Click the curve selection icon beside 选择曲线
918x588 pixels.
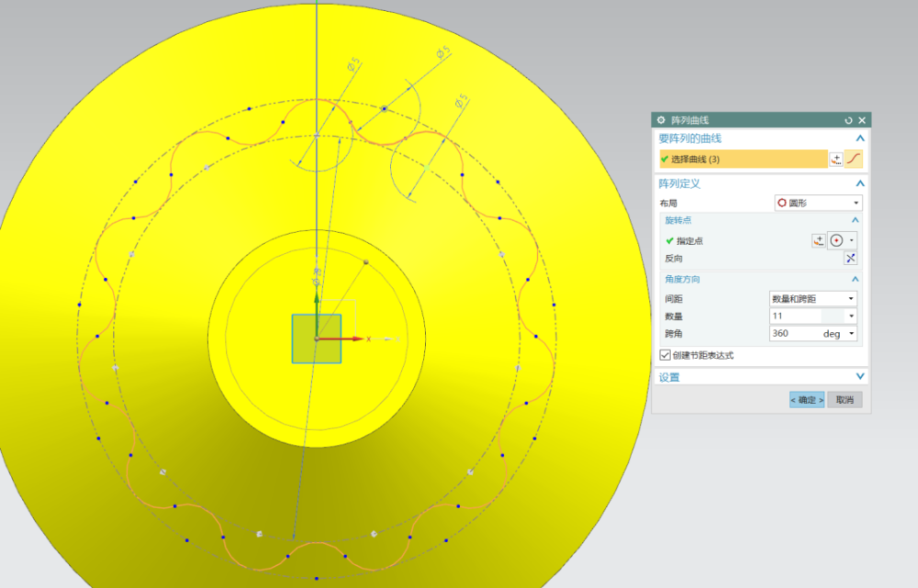(854, 159)
